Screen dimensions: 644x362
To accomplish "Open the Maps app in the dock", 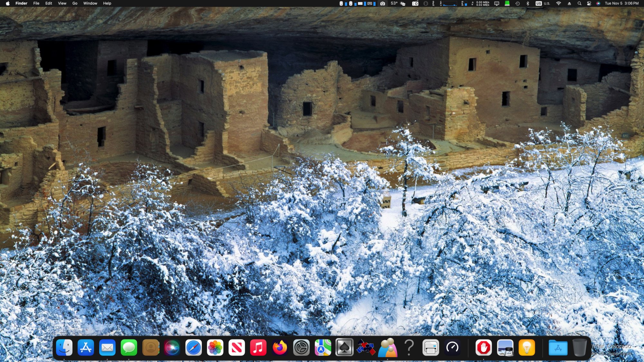I will 323,348.
